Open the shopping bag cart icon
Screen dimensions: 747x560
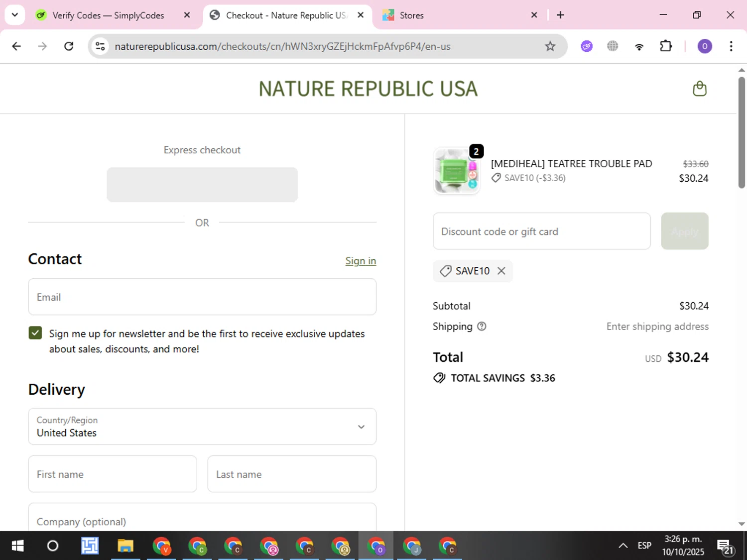(700, 89)
